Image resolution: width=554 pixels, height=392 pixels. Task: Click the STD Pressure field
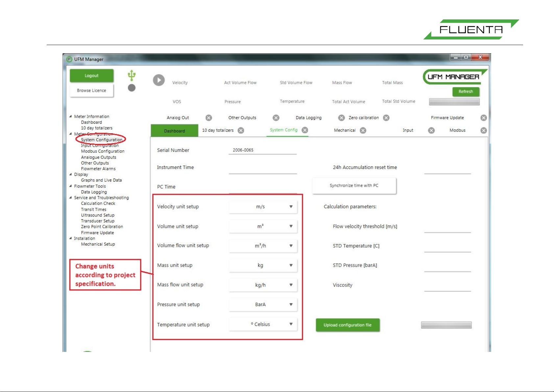(x=447, y=267)
